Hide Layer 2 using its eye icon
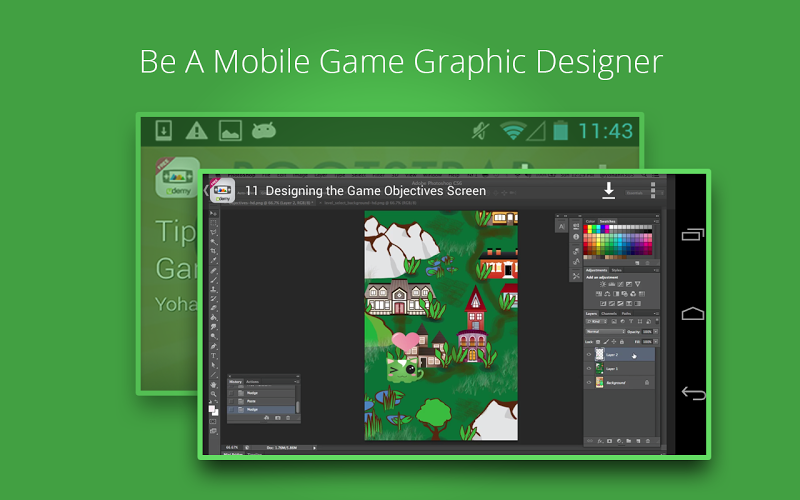This screenshot has height=500, width=800. point(589,355)
